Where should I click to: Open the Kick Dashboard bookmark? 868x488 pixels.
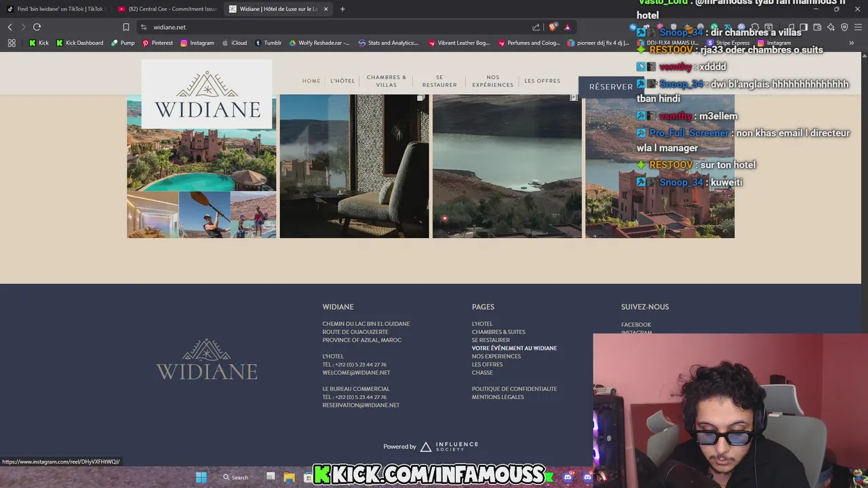click(80, 43)
